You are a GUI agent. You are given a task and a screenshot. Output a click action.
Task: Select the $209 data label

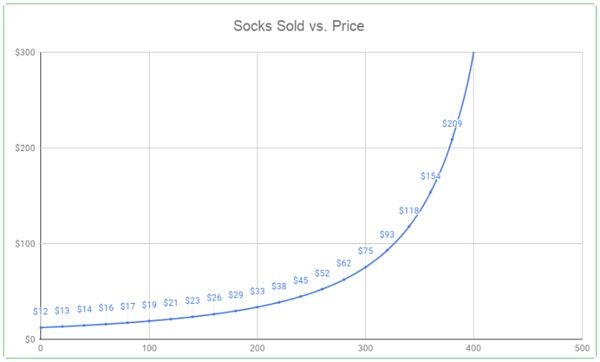click(452, 124)
